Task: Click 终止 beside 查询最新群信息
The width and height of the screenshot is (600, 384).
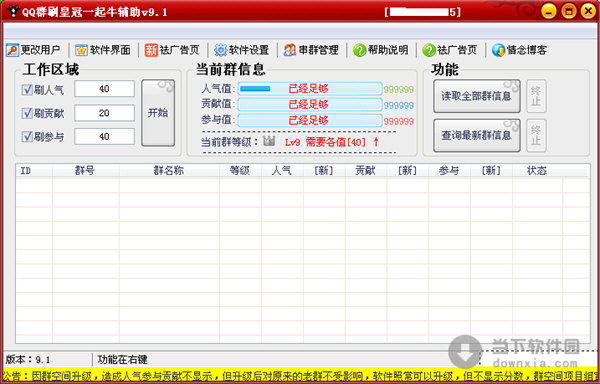Action: [536, 135]
